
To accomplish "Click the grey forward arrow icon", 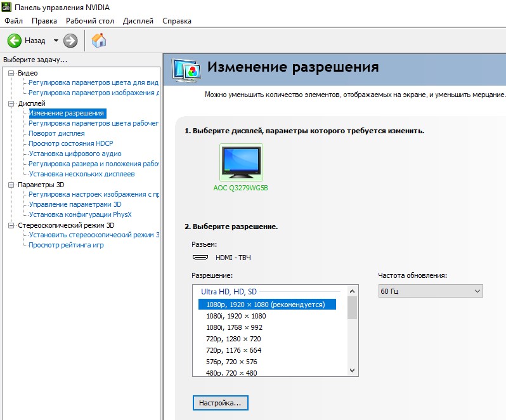I will [70, 41].
